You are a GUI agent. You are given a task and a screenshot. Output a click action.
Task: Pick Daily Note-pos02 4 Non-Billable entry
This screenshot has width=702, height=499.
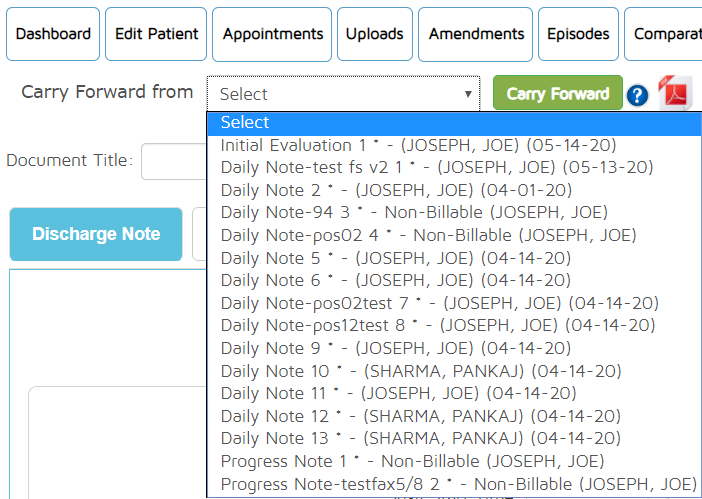[428, 235]
